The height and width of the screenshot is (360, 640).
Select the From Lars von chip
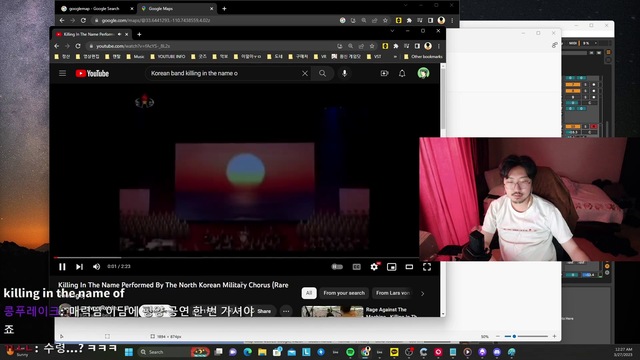coord(393,293)
